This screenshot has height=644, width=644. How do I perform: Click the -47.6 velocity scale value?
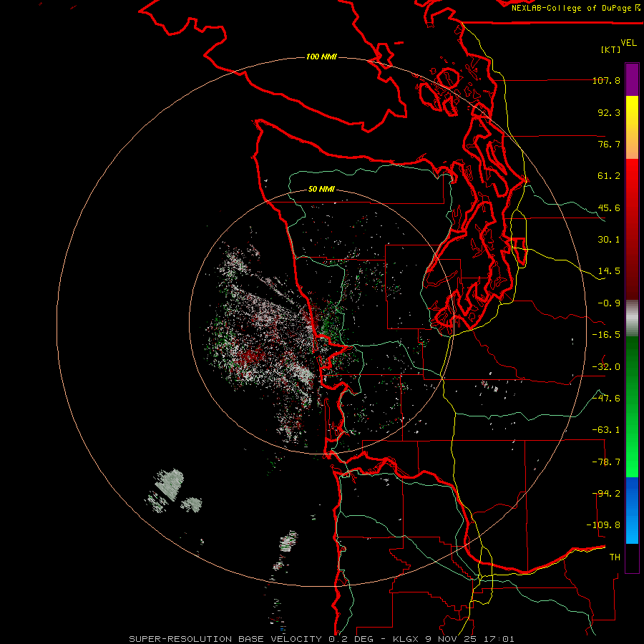(606, 399)
